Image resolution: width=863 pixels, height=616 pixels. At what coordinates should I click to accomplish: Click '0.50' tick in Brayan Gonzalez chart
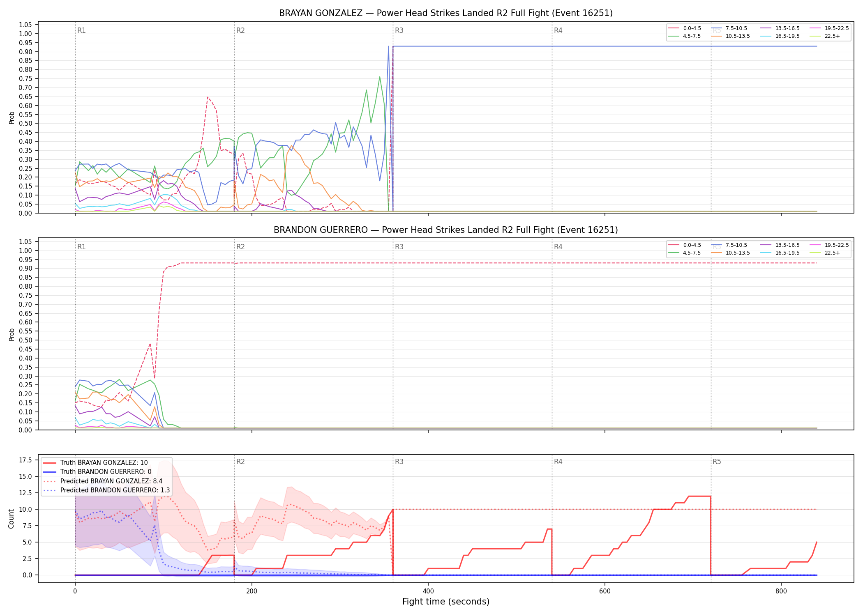coord(25,123)
